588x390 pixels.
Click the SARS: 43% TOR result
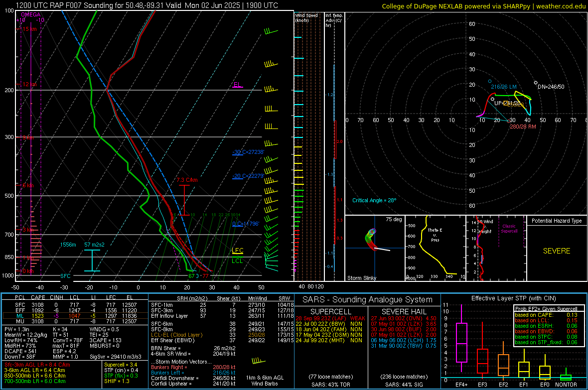[331, 385]
